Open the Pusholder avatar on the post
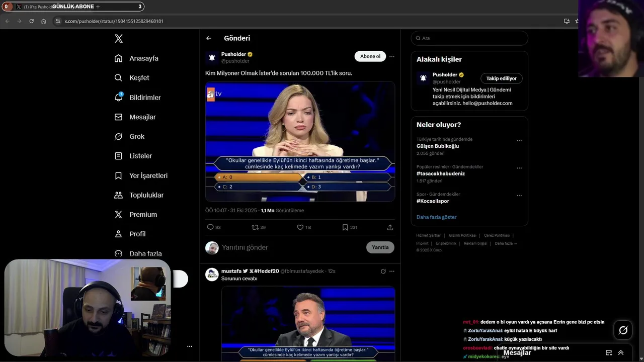The height and width of the screenshot is (362, 644). tap(212, 57)
